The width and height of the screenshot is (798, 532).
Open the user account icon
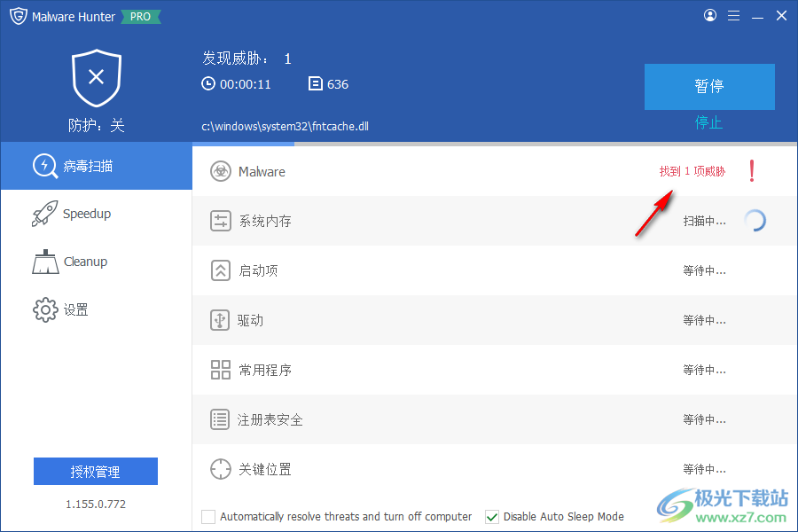pos(710,15)
